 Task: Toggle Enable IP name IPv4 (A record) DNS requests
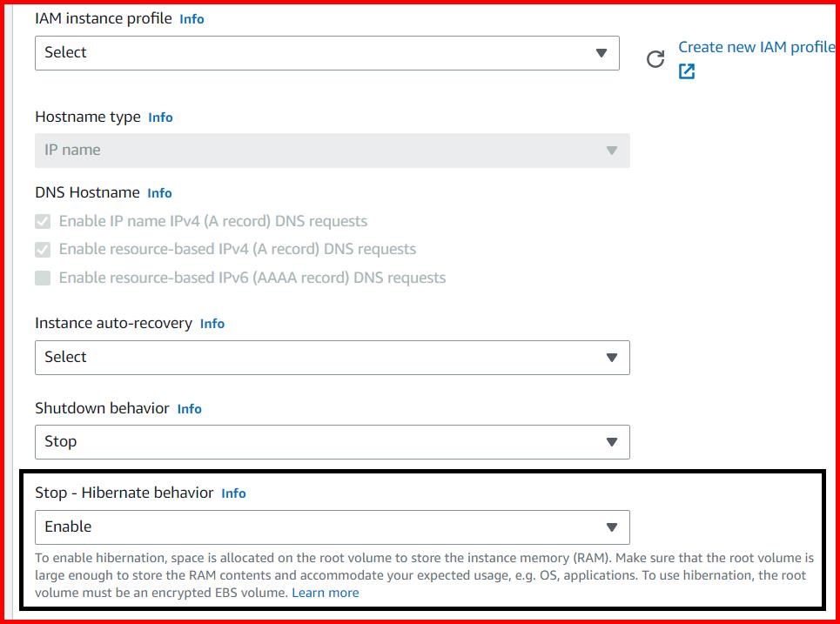click(x=44, y=221)
